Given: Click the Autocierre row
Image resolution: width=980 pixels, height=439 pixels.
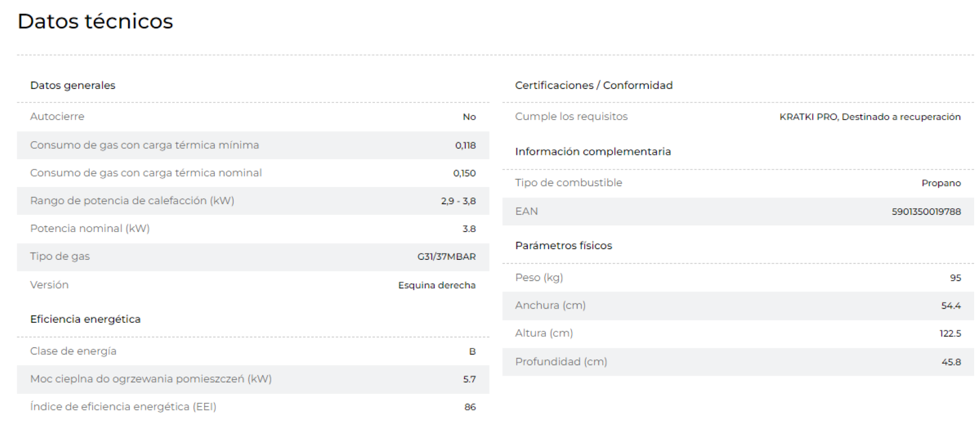Looking at the screenshot, I should [253, 117].
